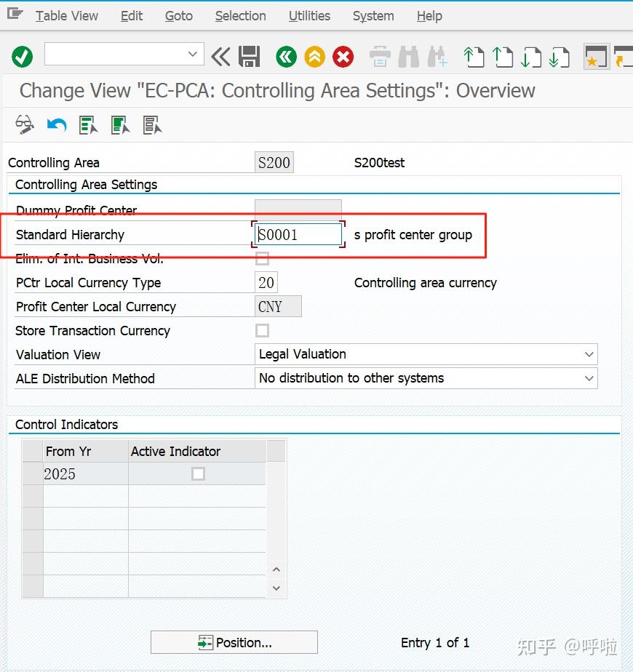Click scroll down arrow in Control Indicators table

276,588
